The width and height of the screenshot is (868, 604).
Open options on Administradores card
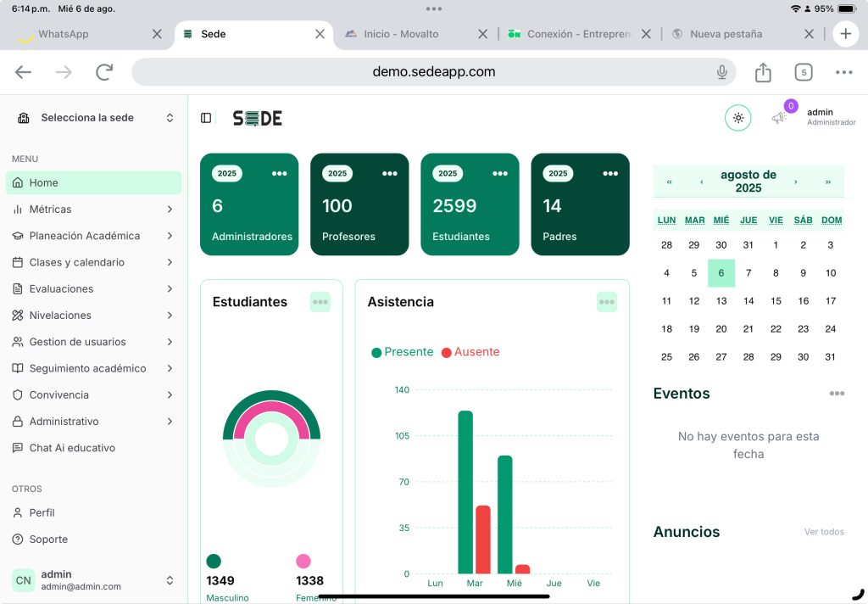[280, 173]
